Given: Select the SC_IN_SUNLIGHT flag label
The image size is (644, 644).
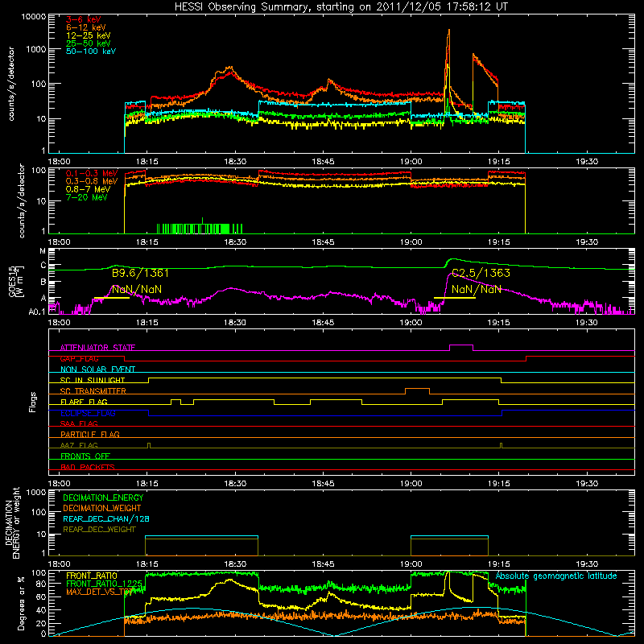Looking at the screenshot, I should click(93, 380).
